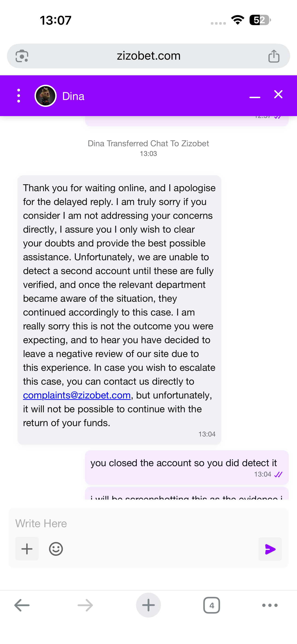Viewport: 297px width, 644px height.
Task: Open the emoji smiley picker
Action: pos(56,549)
